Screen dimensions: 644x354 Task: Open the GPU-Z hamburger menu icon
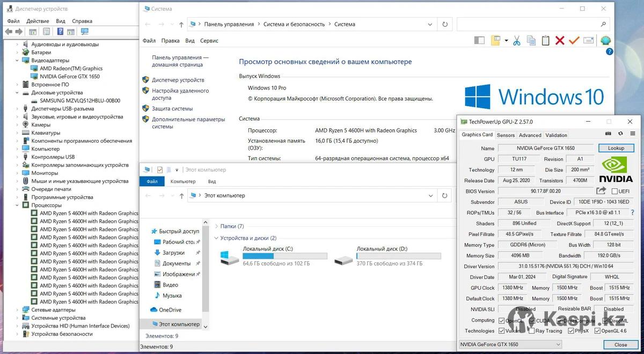pos(633,134)
